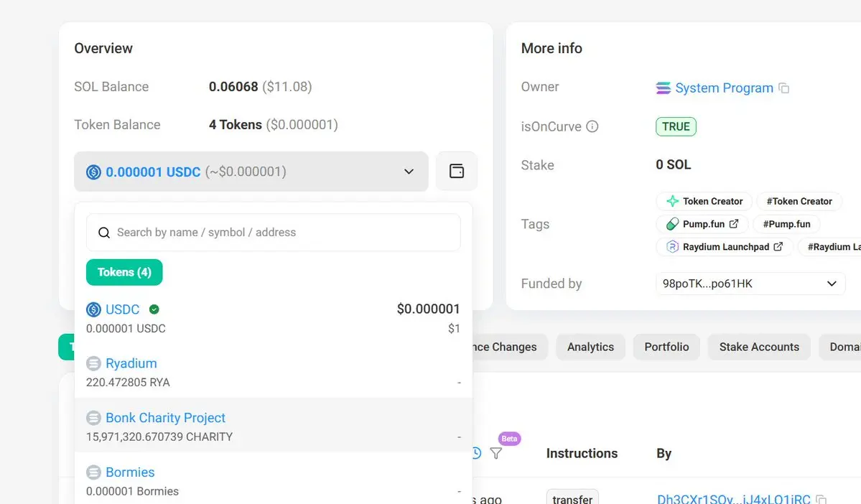Click the Token Creator tag
Screen dimensions: 861x504
point(704,201)
